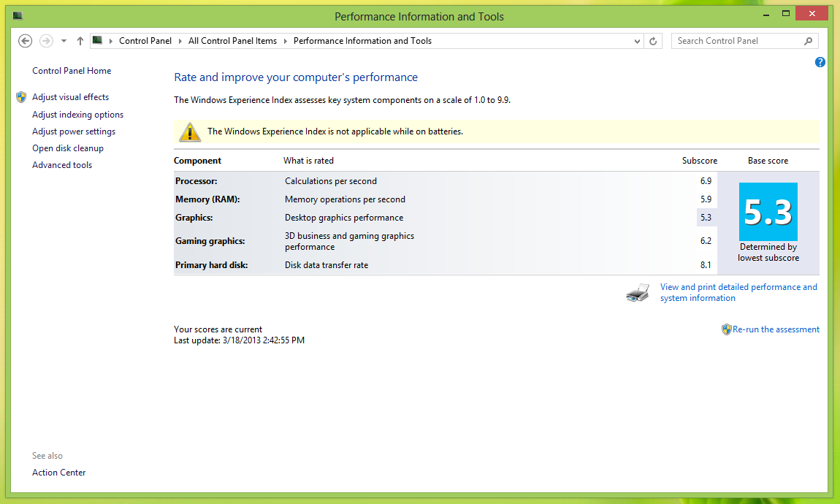Click the Search Control Panel field

(x=736, y=41)
